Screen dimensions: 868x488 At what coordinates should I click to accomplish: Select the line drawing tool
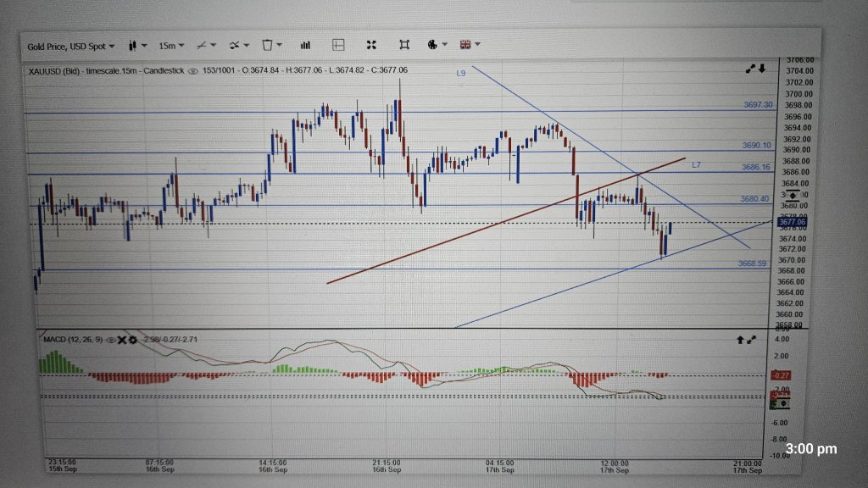(201, 45)
